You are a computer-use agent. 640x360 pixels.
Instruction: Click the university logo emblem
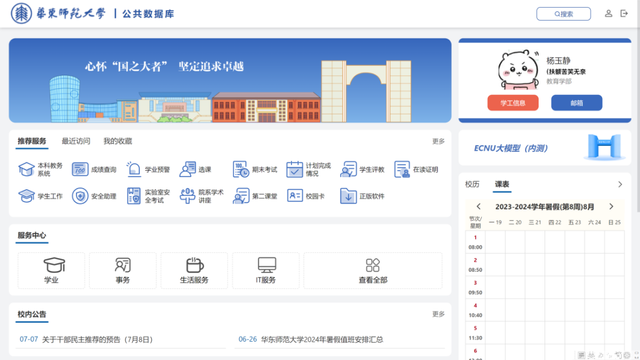coord(21,13)
